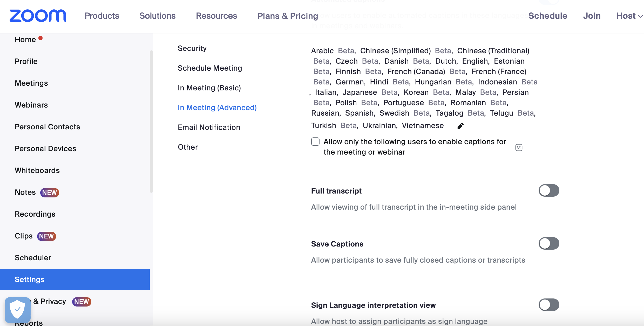The height and width of the screenshot is (326, 644).
Task: Click the NEW badge next to Privacy
Action: (81, 302)
